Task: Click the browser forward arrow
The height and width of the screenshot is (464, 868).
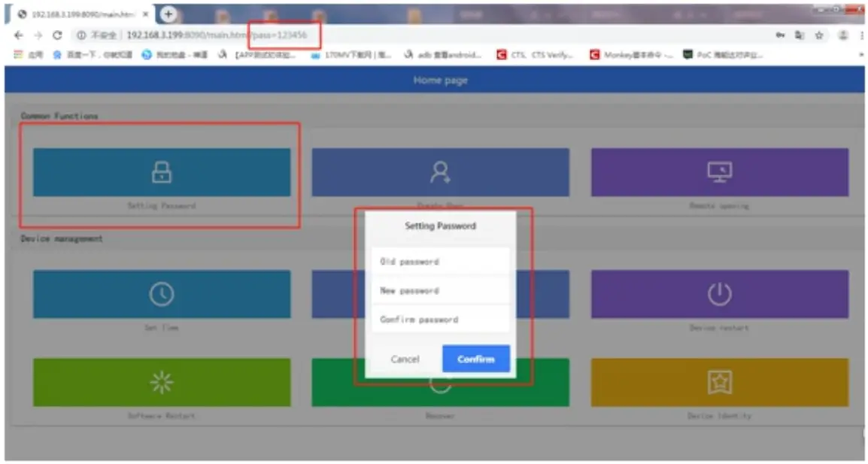Action: pos(38,35)
